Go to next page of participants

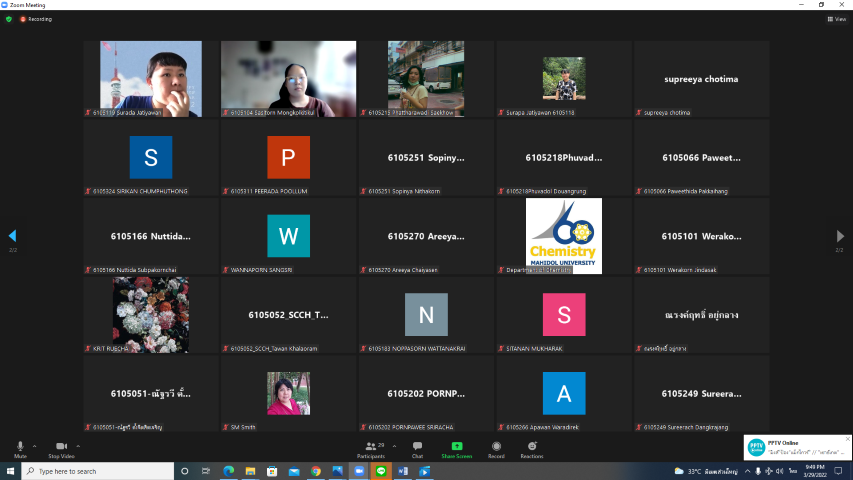(840, 236)
